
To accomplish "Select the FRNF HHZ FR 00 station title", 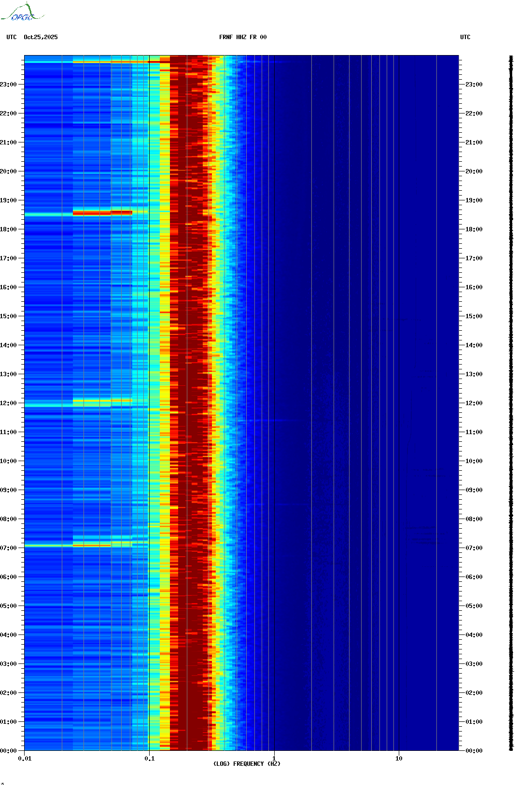I will [243, 37].
